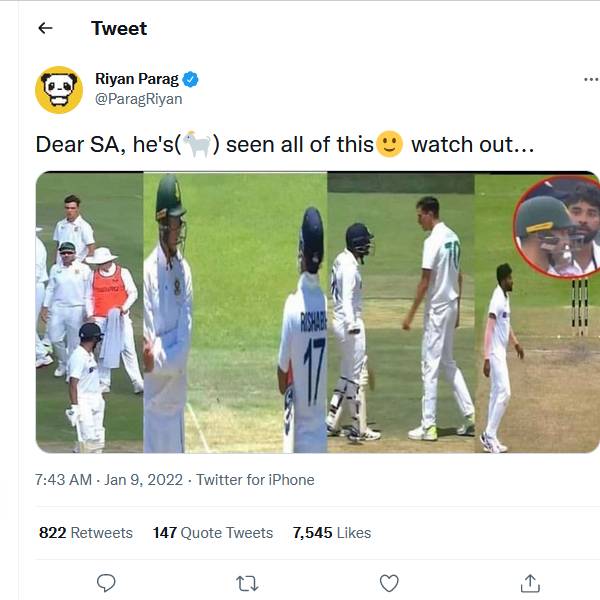600x600 pixels.
Task: Open rightmost photo with circular inset
Action: (x=538, y=312)
